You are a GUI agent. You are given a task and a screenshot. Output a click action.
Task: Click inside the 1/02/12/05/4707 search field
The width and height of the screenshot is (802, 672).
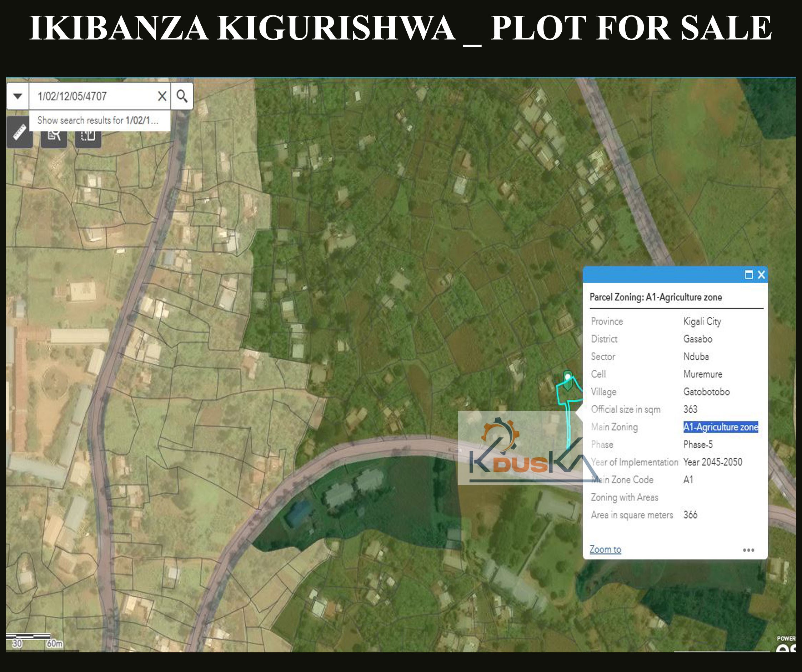point(95,96)
